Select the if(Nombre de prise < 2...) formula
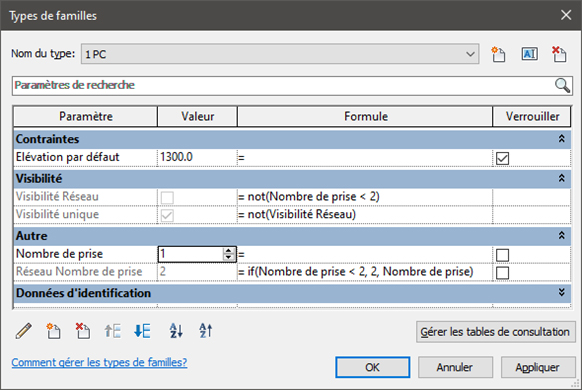The height and width of the screenshot is (390, 582). [365, 272]
